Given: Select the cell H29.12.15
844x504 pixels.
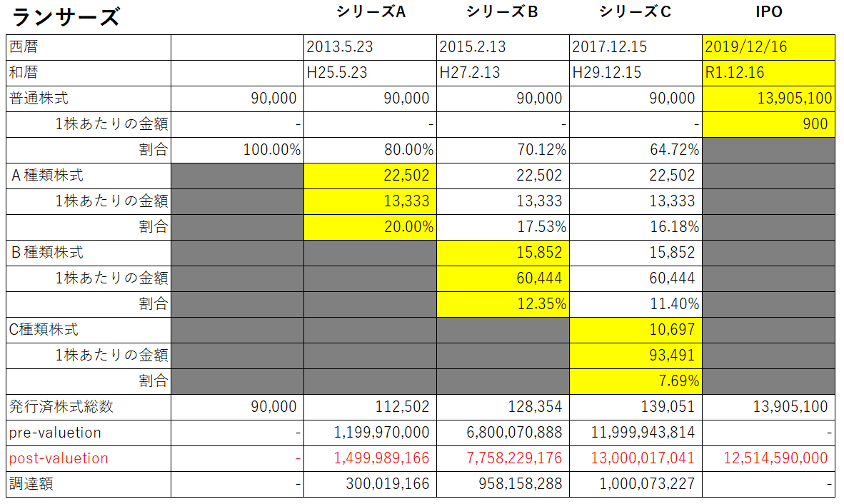Looking at the screenshot, I should pyautogui.click(x=635, y=73).
